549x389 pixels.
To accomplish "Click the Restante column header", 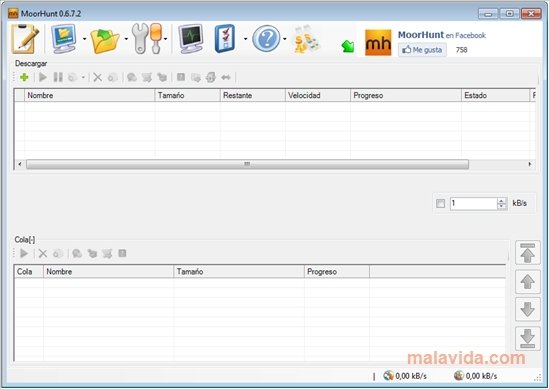I will click(253, 95).
